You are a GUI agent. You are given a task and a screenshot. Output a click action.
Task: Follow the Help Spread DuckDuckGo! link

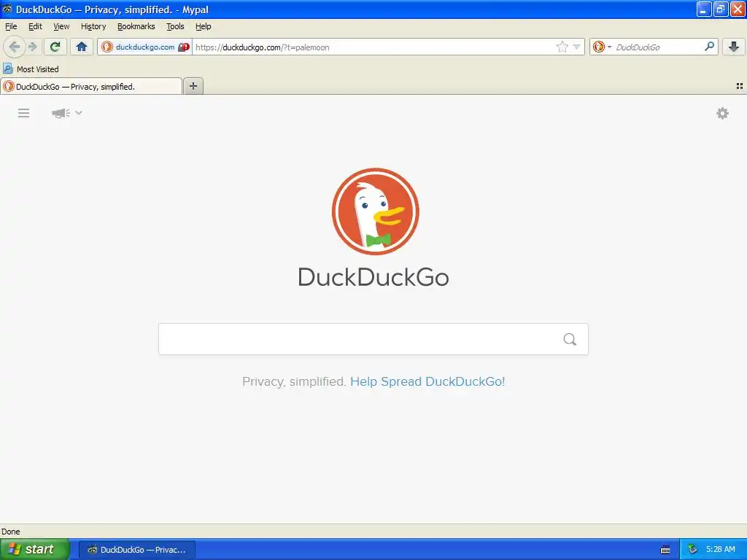(427, 381)
